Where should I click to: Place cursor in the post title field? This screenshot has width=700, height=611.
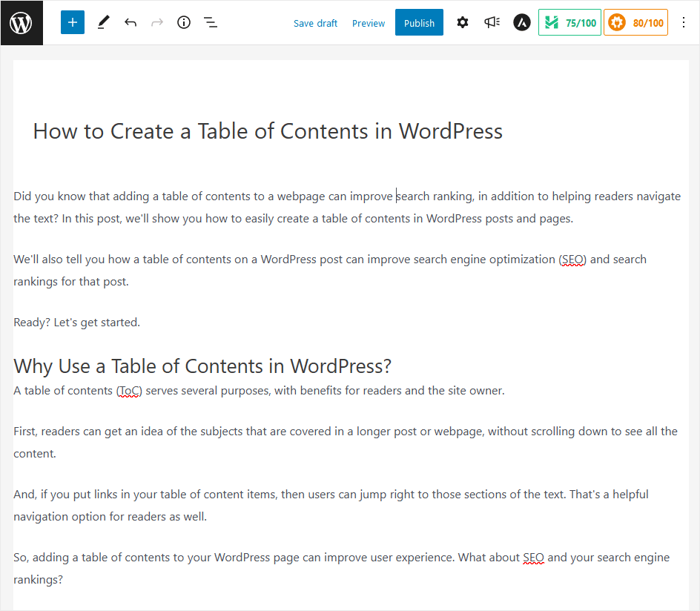267,131
